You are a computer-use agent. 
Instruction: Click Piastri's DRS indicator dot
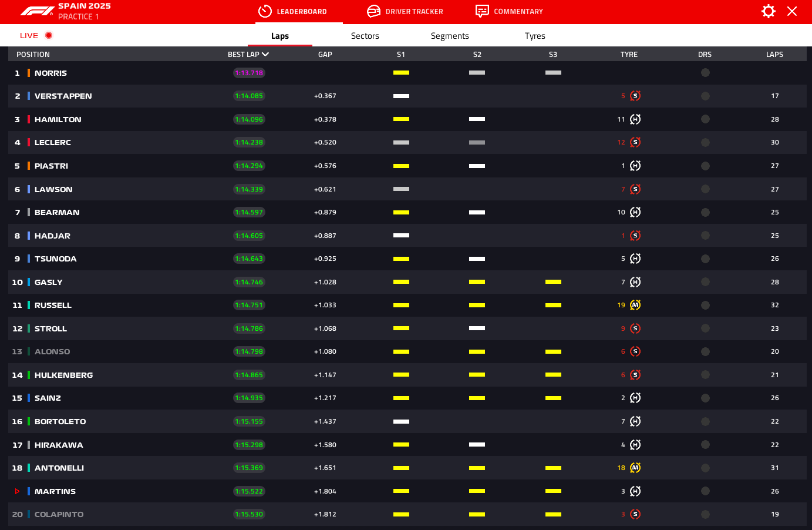pos(705,166)
